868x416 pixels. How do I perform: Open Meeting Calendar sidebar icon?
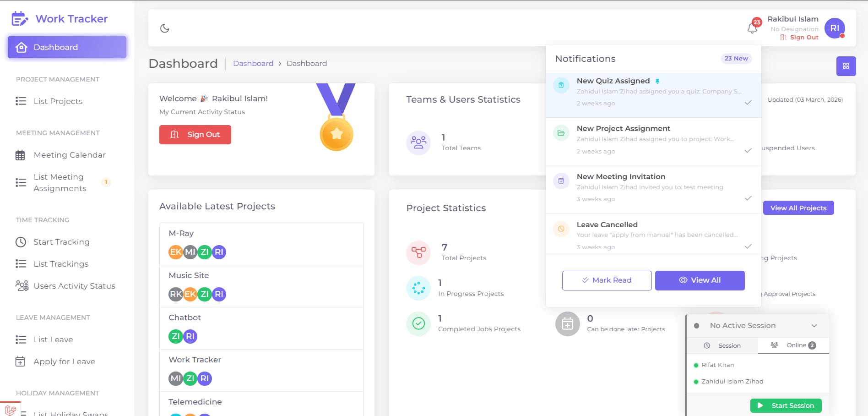click(20, 155)
